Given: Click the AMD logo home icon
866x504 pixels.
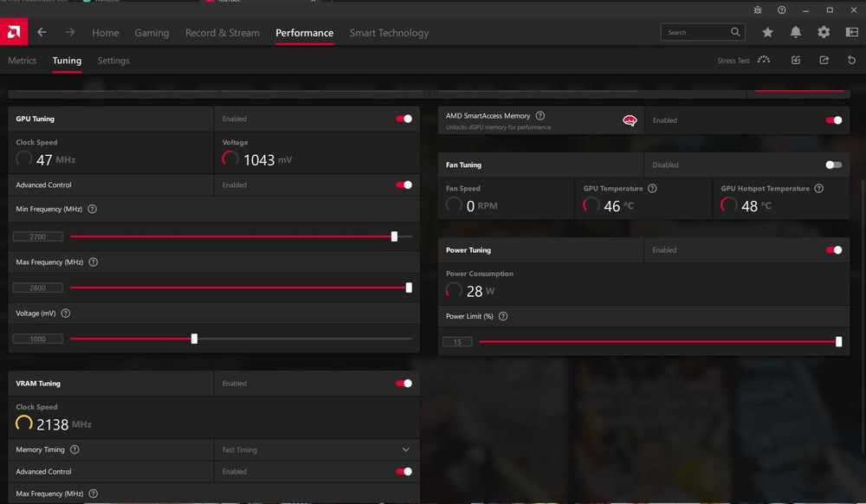Looking at the screenshot, I should tap(14, 32).
